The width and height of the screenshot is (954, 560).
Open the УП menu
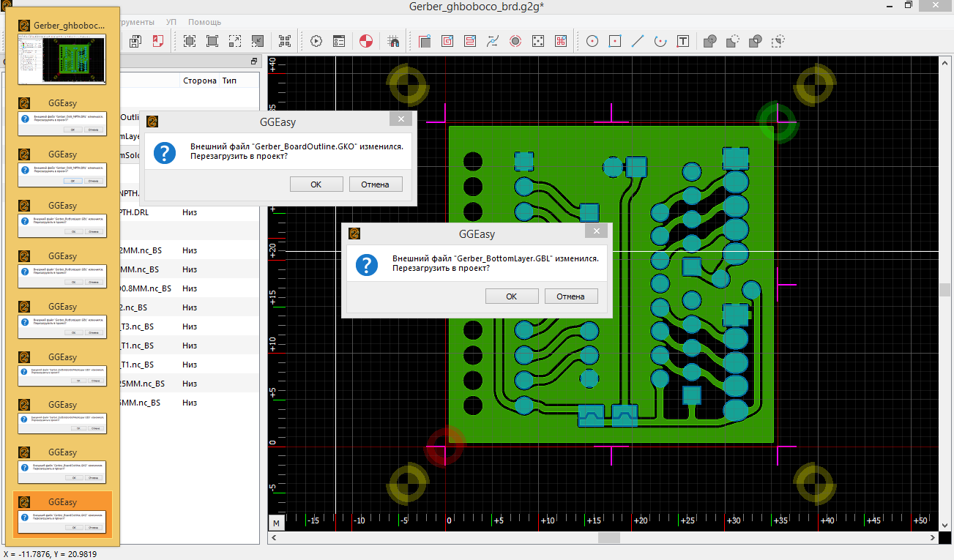pos(171,22)
